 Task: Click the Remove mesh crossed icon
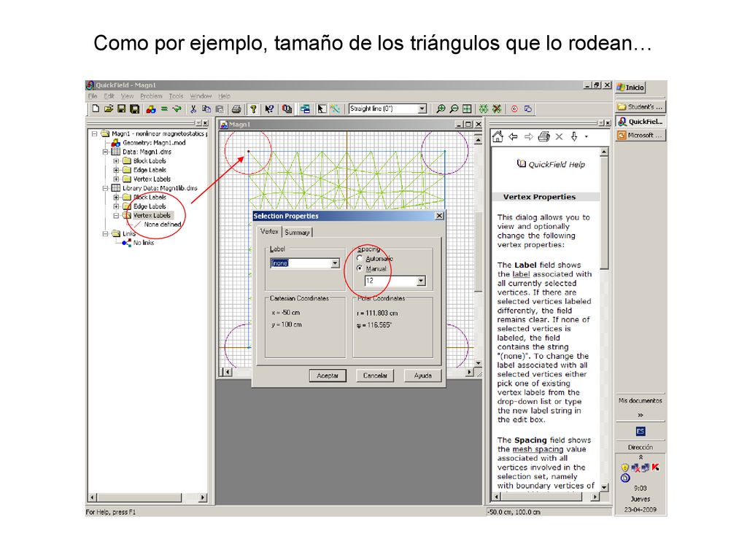click(x=497, y=109)
